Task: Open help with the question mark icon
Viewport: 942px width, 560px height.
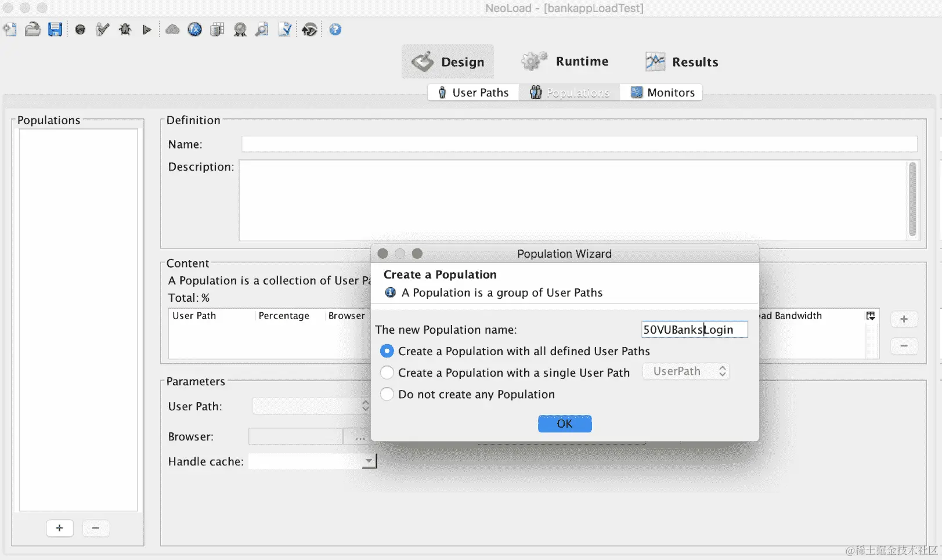Action: coord(335,30)
